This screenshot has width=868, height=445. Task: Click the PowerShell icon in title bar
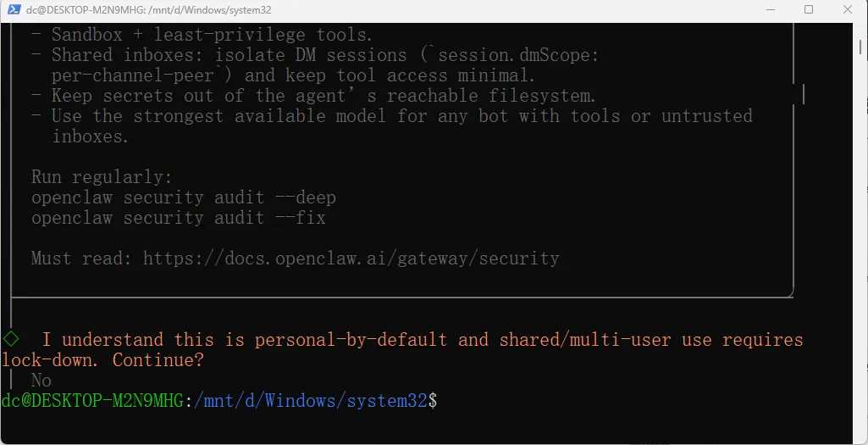coord(12,10)
